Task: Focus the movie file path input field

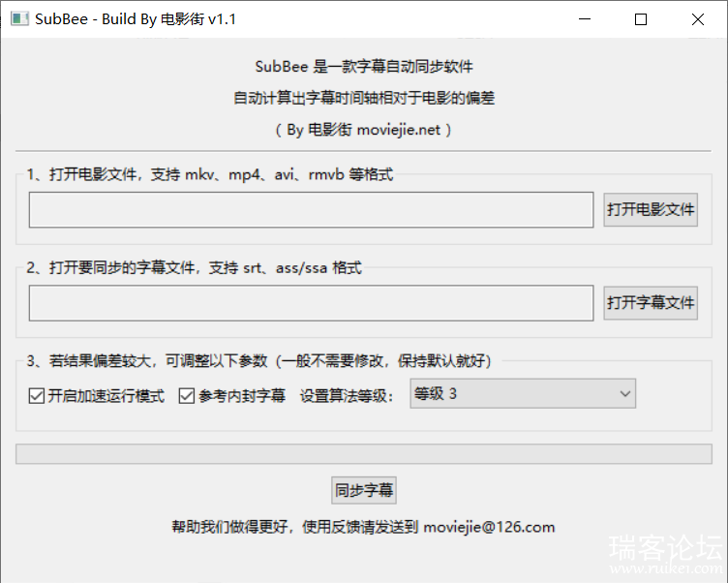Action: click(x=311, y=210)
